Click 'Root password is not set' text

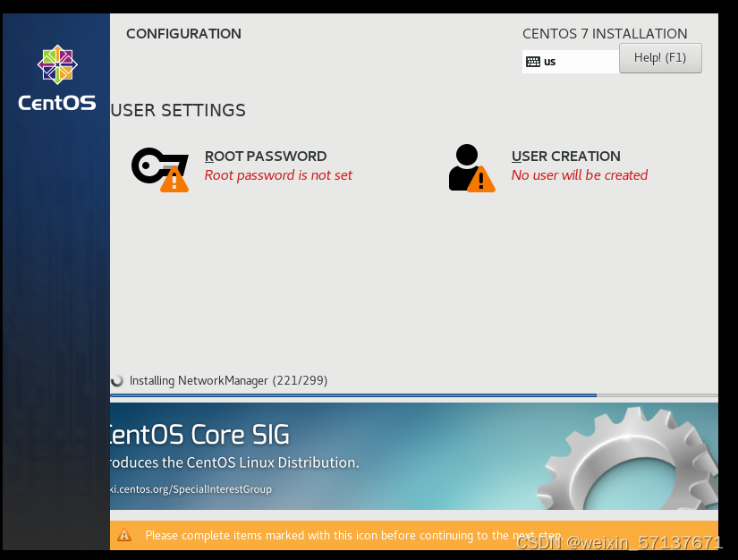tap(278, 175)
